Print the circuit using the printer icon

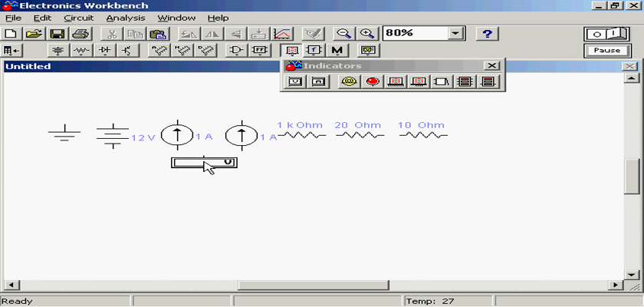pos(80,34)
